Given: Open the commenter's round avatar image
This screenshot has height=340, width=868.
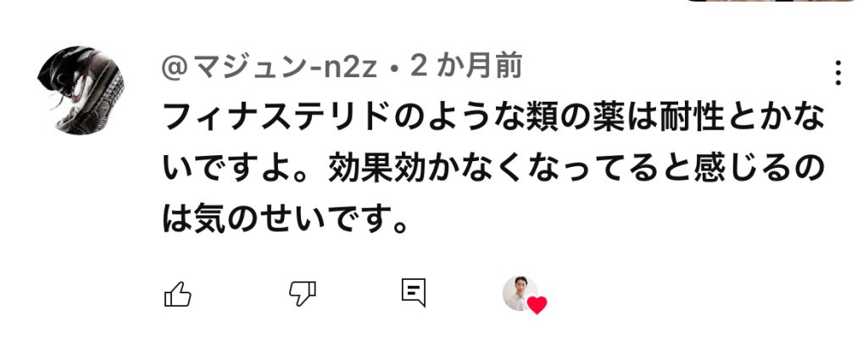Looking at the screenshot, I should click(81, 90).
